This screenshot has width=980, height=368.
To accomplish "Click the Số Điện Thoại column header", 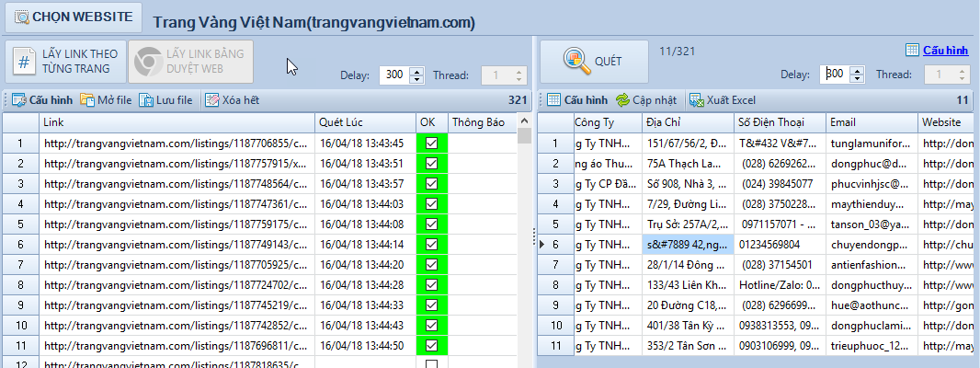I will coord(780,122).
